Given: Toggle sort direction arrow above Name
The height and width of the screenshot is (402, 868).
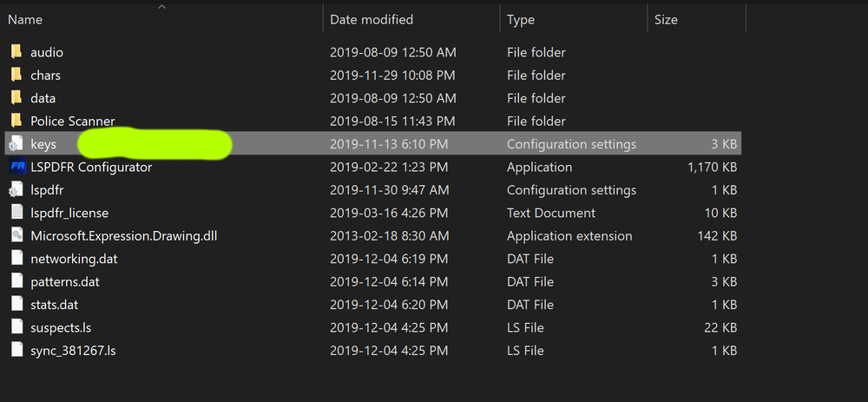Looking at the screenshot, I should coord(163,6).
